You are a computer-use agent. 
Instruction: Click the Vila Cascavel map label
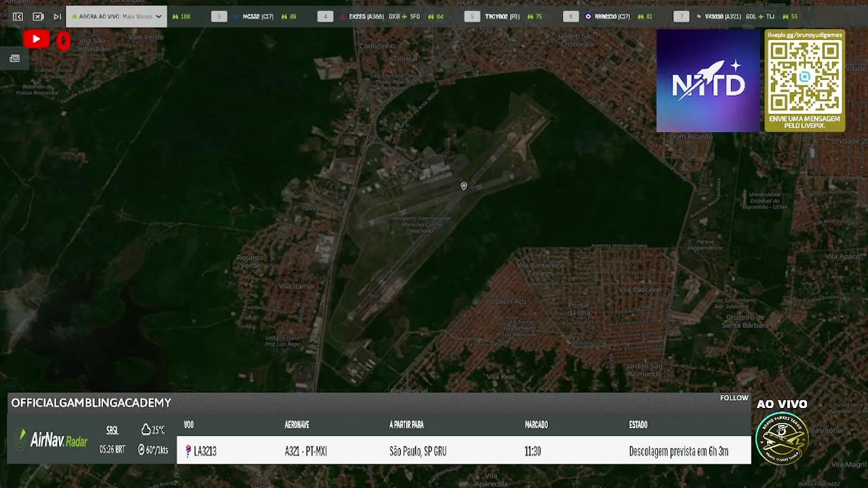[640, 289]
